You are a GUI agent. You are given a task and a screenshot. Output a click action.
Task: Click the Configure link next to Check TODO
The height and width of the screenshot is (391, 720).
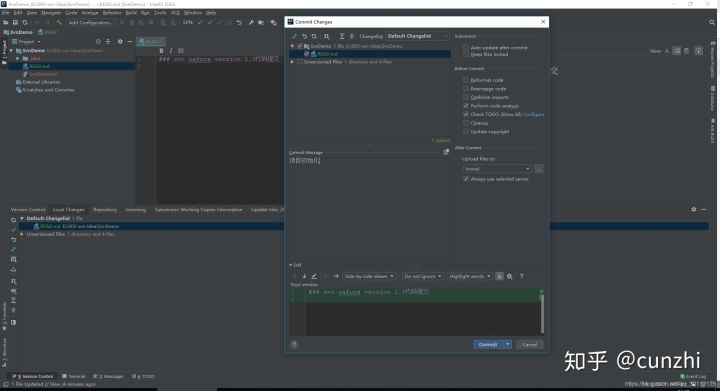coord(534,114)
